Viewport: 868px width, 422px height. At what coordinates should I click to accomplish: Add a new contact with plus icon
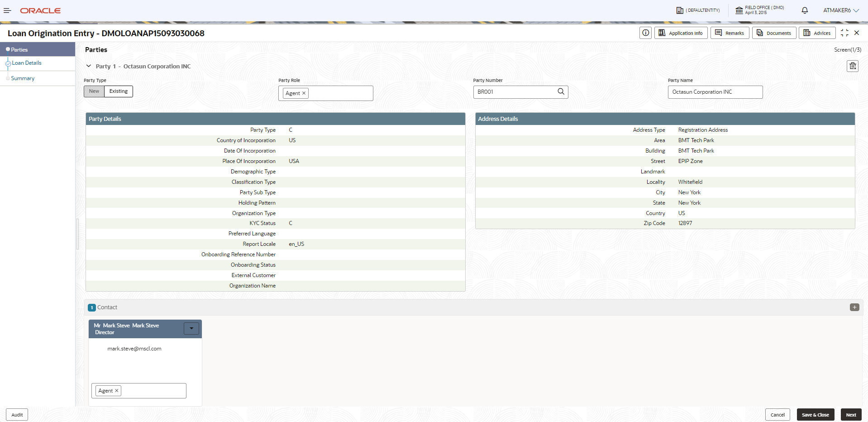(x=854, y=307)
